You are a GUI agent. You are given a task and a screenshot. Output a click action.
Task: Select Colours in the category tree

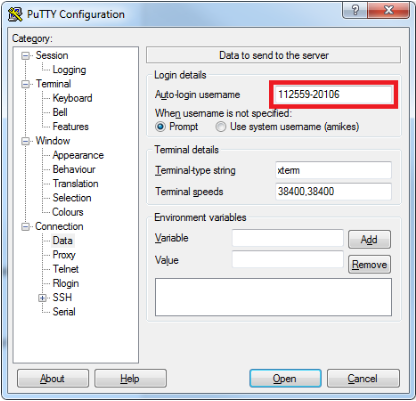coord(68,212)
